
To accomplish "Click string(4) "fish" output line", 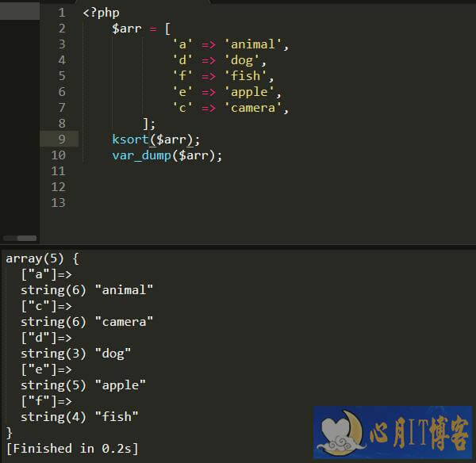I will point(79,417).
